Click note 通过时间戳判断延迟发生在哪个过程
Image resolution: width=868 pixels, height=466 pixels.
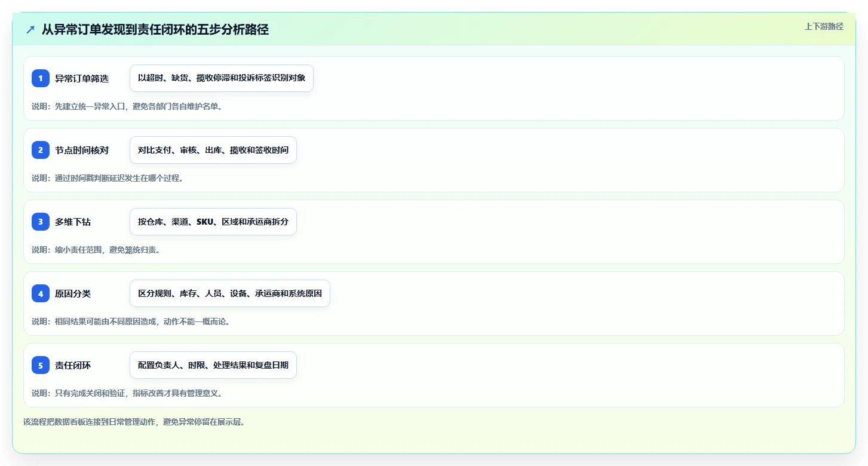(x=107, y=178)
